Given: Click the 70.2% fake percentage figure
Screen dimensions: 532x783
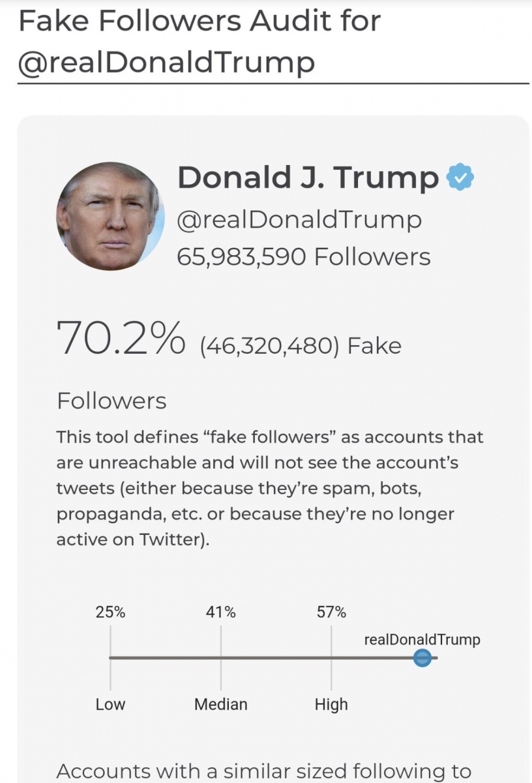Looking at the screenshot, I should (x=121, y=337).
